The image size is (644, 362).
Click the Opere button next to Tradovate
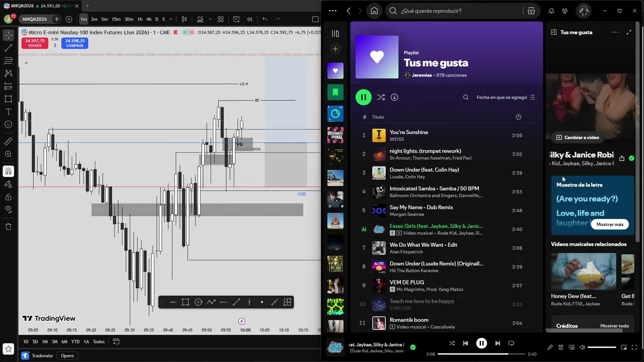(x=67, y=355)
